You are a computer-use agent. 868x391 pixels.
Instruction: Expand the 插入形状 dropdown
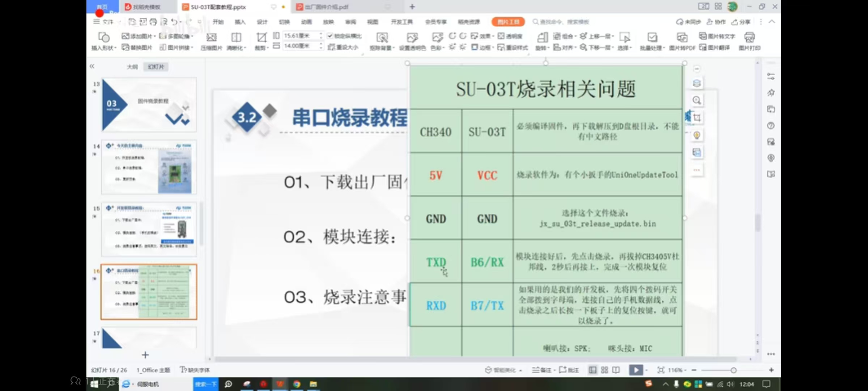pyautogui.click(x=104, y=41)
